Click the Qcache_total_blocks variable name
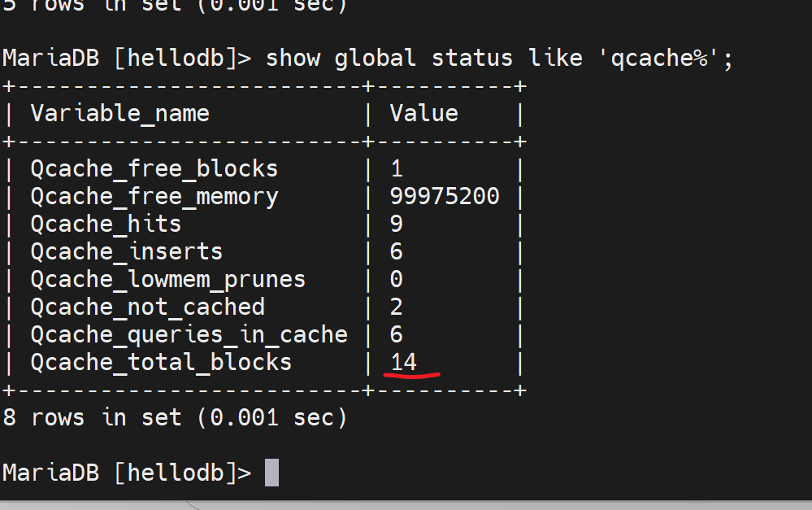 pyautogui.click(x=161, y=363)
